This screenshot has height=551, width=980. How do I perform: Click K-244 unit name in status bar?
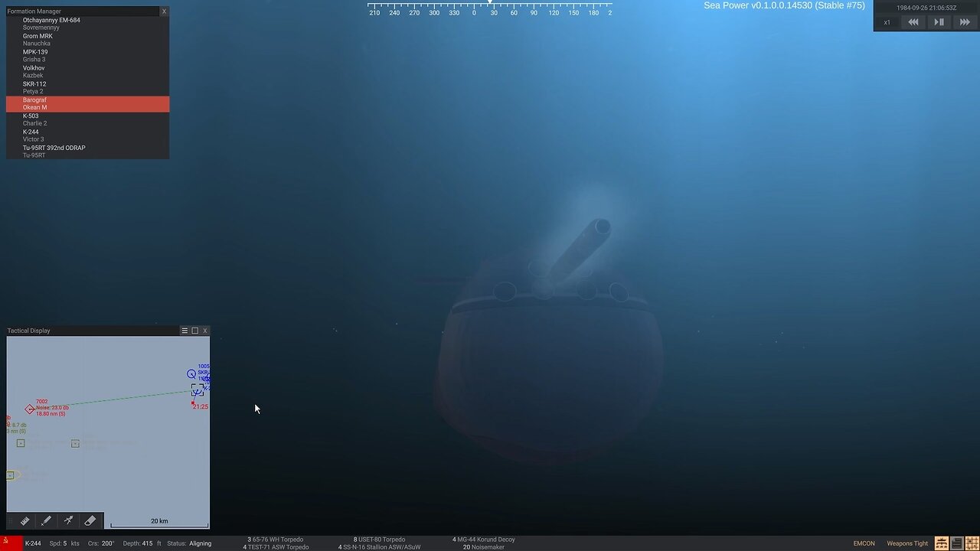pyautogui.click(x=33, y=543)
